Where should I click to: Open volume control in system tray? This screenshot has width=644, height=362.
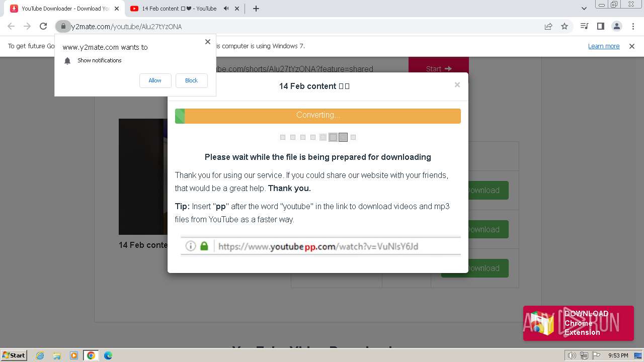[x=572, y=355]
